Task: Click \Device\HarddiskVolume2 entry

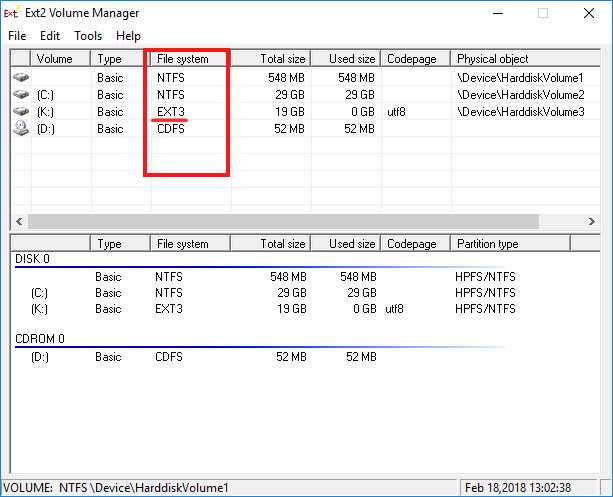Action: pyautogui.click(x=521, y=95)
